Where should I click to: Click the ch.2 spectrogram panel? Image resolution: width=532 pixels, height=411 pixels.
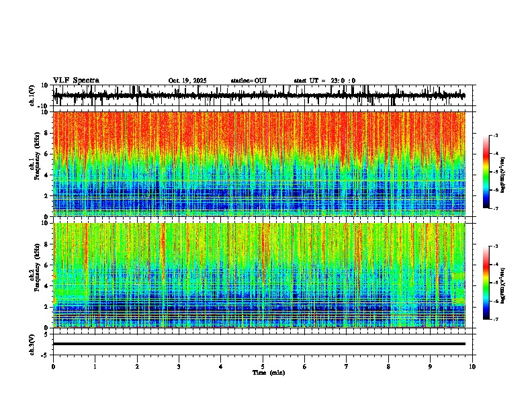pos(259,275)
